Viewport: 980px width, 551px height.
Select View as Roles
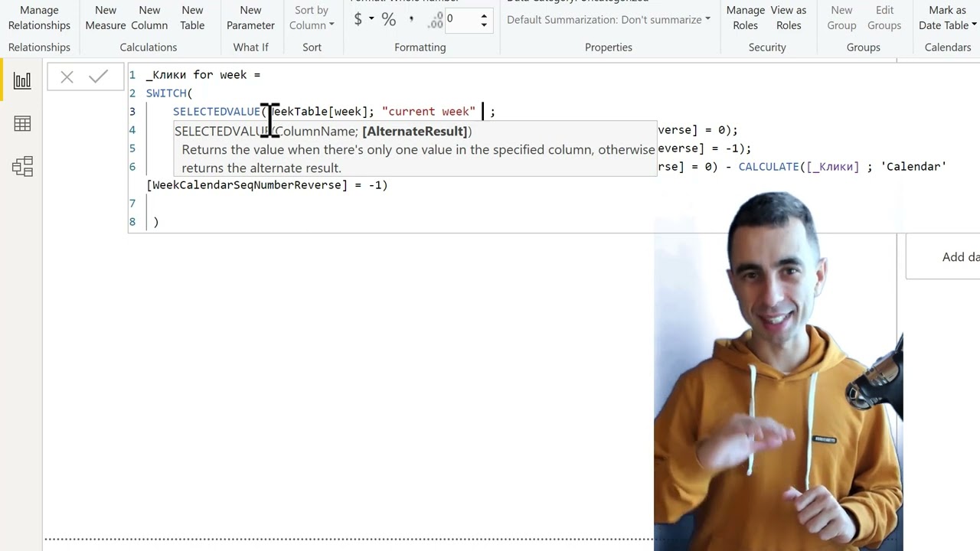pyautogui.click(x=789, y=18)
